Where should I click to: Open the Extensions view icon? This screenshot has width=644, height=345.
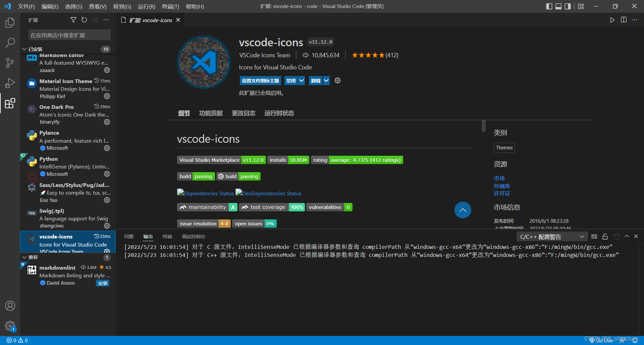pos(10,103)
